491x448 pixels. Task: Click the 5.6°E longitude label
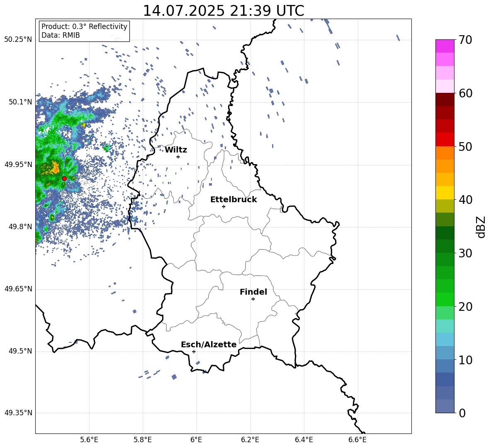(x=89, y=440)
